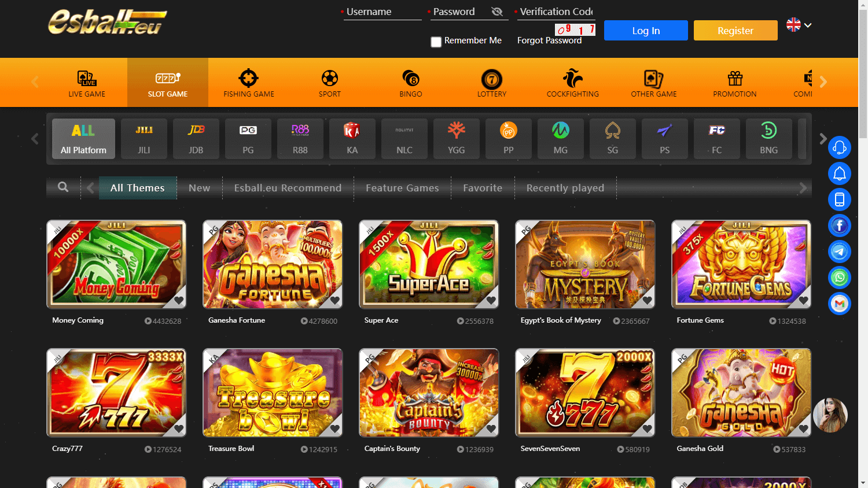The width and height of the screenshot is (868, 488).
Task: Filter slots by MG platform
Action: (561, 139)
